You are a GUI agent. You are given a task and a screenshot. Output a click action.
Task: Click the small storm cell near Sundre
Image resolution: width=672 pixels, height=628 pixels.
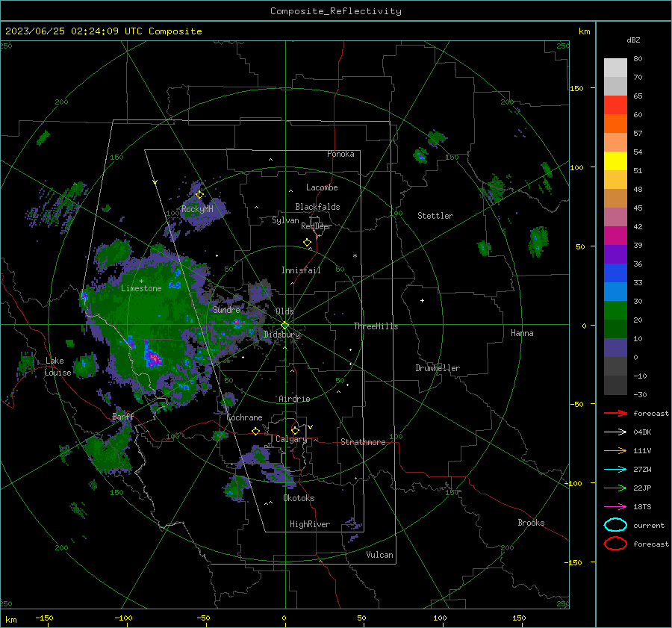pos(237,324)
